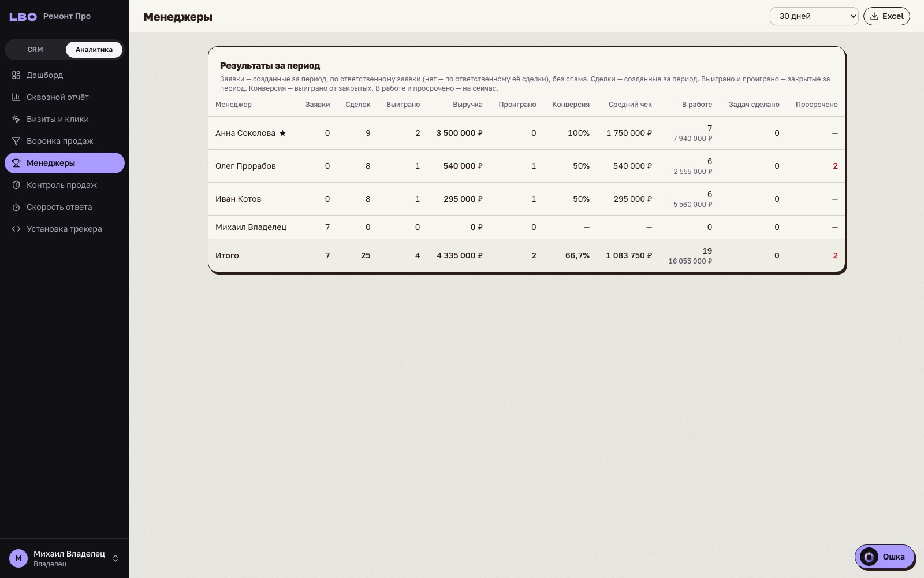This screenshot has width=924, height=578.
Task: Click Михаил Владелец in the table
Action: (x=251, y=227)
